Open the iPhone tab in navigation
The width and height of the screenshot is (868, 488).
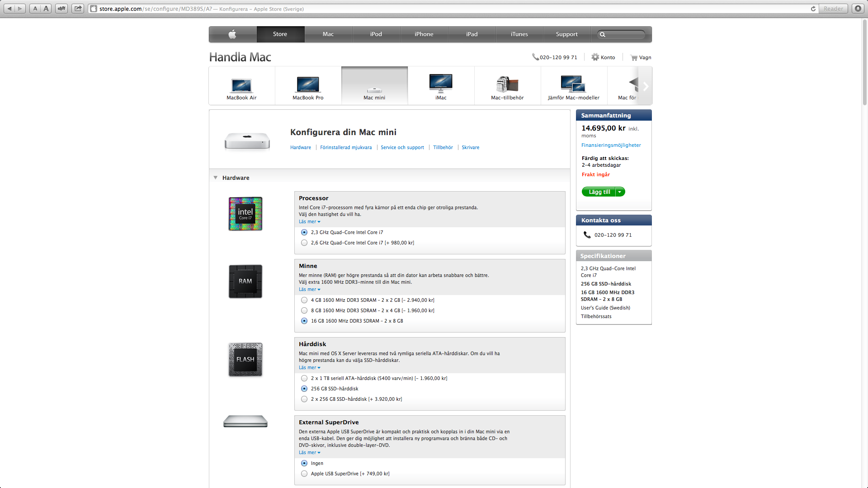point(424,34)
